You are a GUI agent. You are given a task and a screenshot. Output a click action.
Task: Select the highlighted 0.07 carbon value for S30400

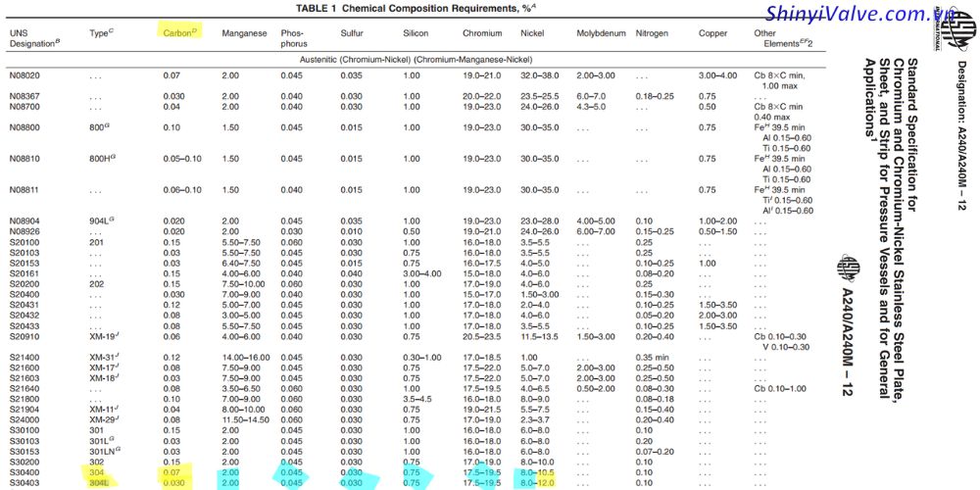tap(172, 471)
